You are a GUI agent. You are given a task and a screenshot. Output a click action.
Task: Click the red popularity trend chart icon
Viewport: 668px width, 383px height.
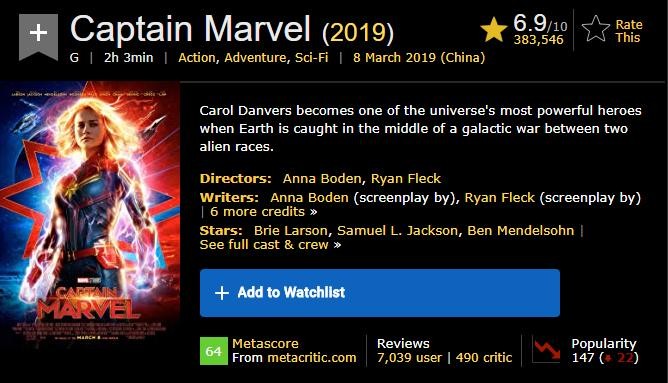547,349
